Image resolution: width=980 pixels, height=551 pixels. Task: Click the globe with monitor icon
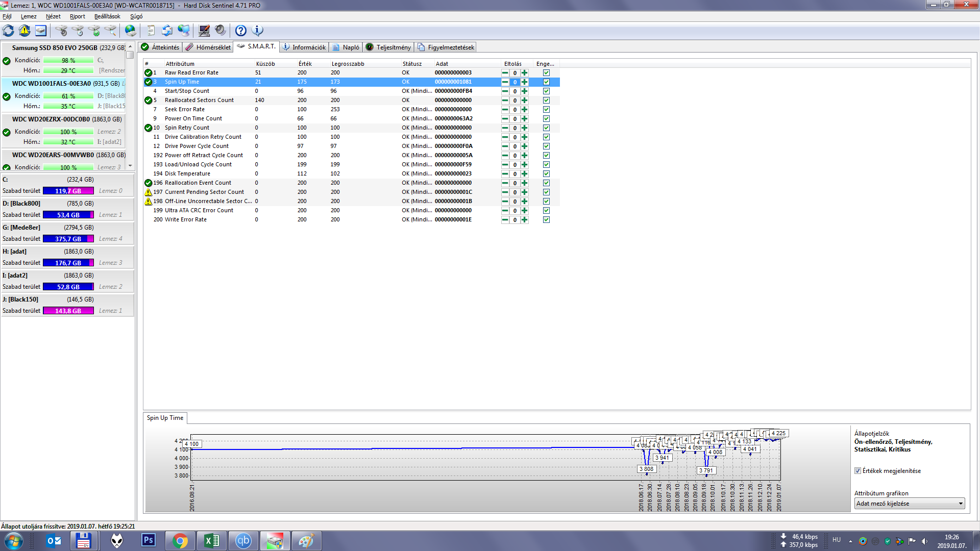(183, 31)
